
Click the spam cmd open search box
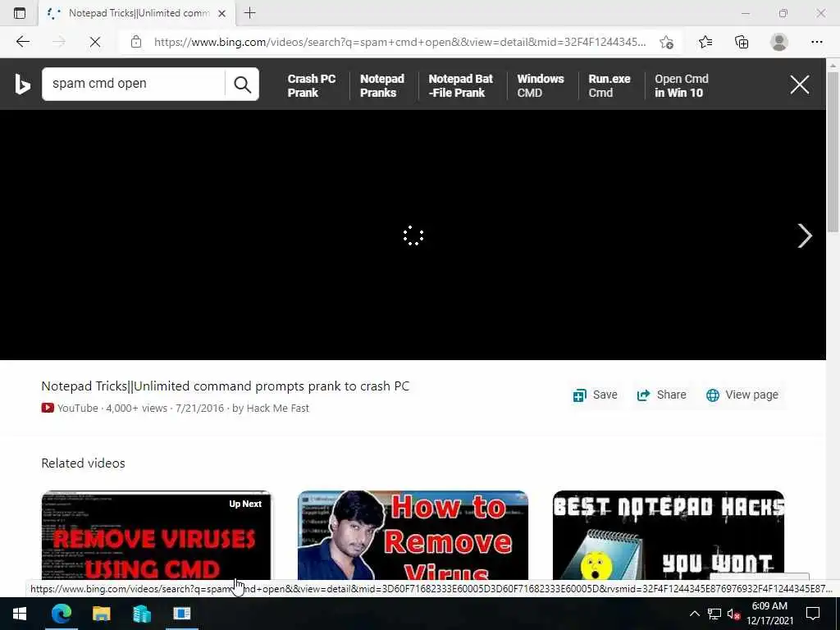[134, 84]
